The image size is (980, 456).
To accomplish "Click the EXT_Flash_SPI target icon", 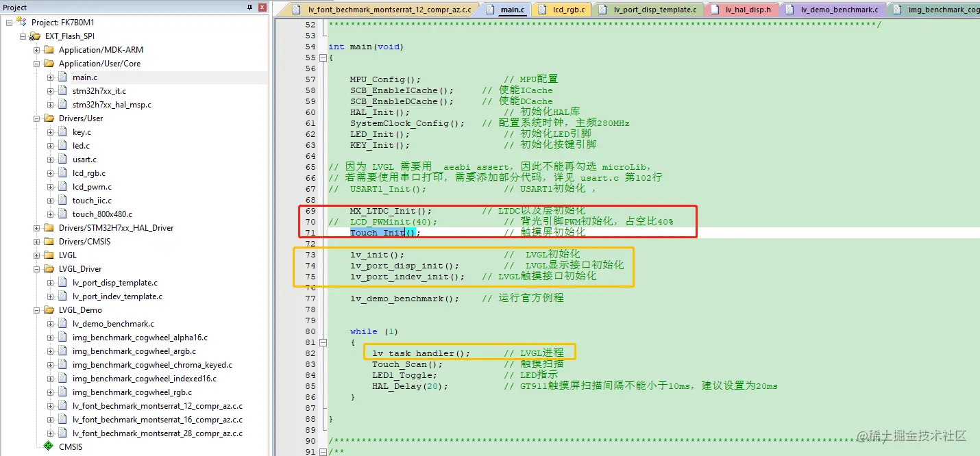I will point(35,36).
